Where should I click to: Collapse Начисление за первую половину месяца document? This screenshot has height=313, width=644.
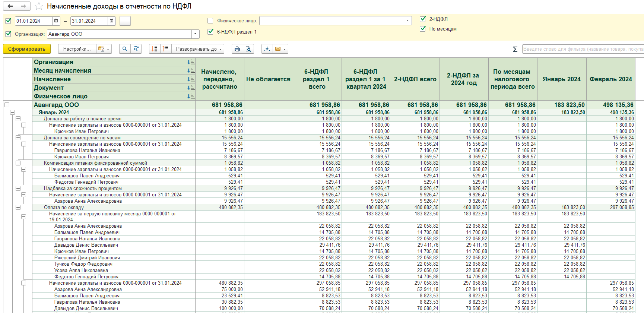23,216
